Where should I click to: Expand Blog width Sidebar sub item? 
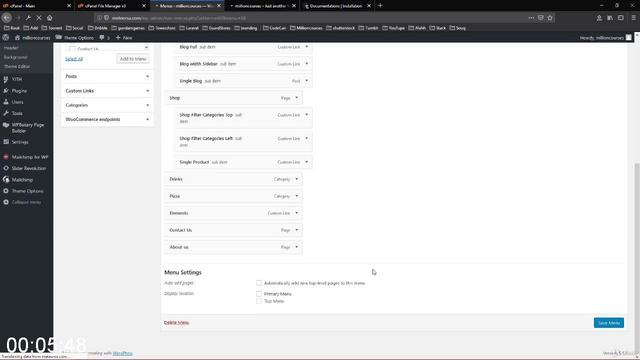307,64
